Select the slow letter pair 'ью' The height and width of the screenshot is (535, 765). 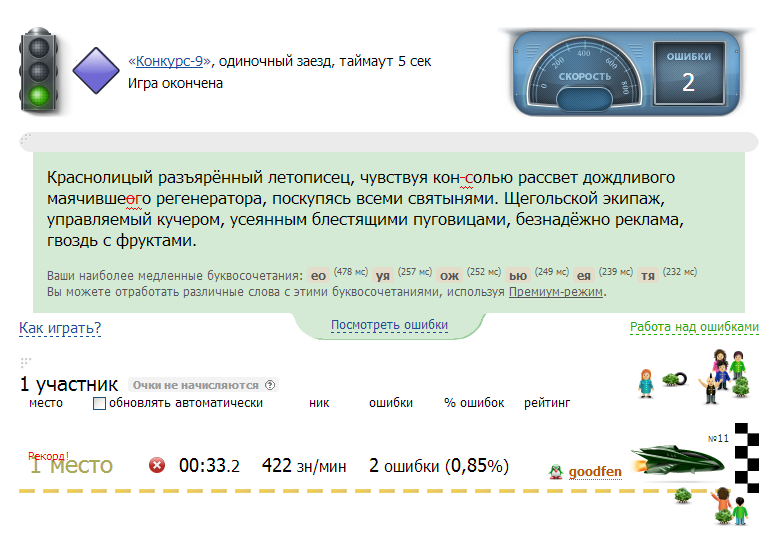pyautogui.click(x=518, y=276)
